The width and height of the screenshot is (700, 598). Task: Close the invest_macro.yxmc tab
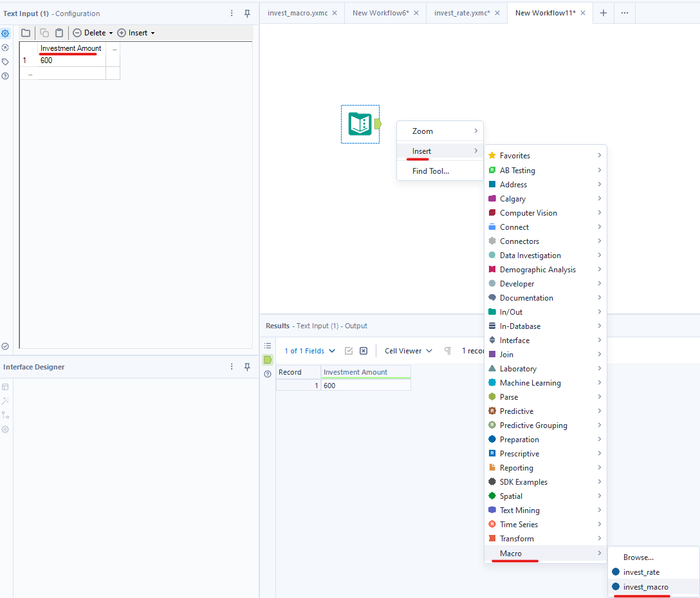335,13
